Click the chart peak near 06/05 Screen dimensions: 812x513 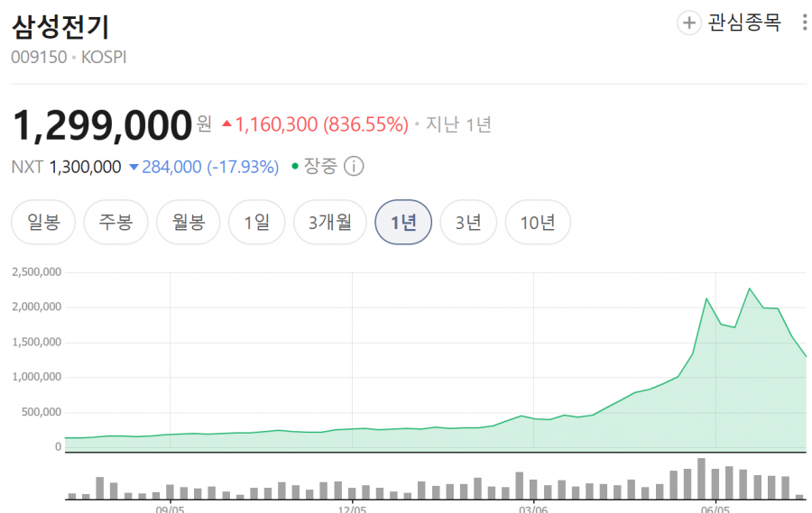750,289
